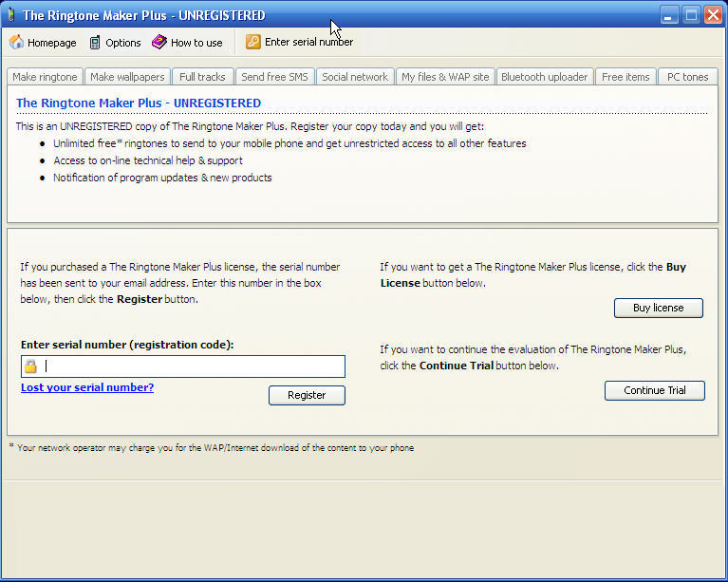Follow the Lost your serial number link
This screenshot has height=582, width=728.
[x=87, y=387]
